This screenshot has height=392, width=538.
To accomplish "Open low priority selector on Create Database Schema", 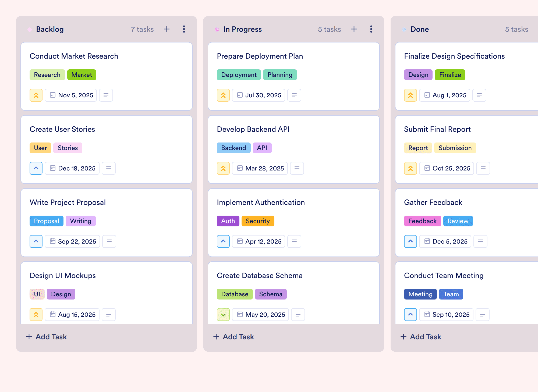I will pos(223,315).
